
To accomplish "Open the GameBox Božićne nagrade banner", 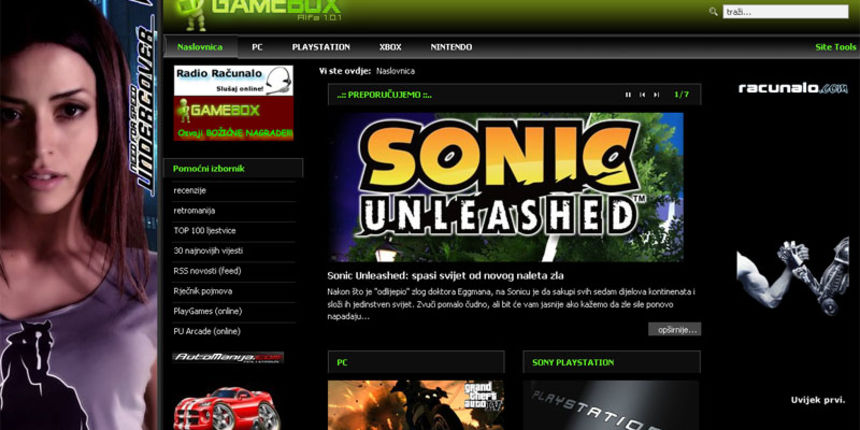I will pyautogui.click(x=234, y=118).
